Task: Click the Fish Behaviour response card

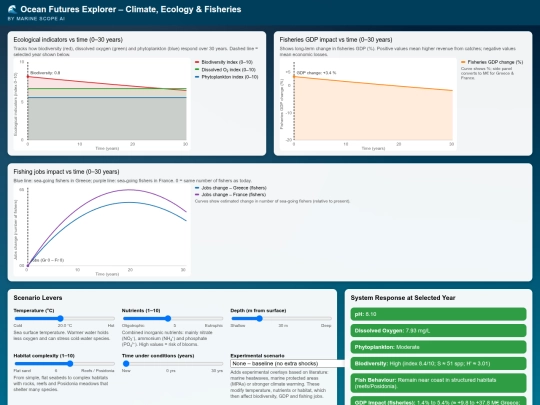Action: click(438, 383)
